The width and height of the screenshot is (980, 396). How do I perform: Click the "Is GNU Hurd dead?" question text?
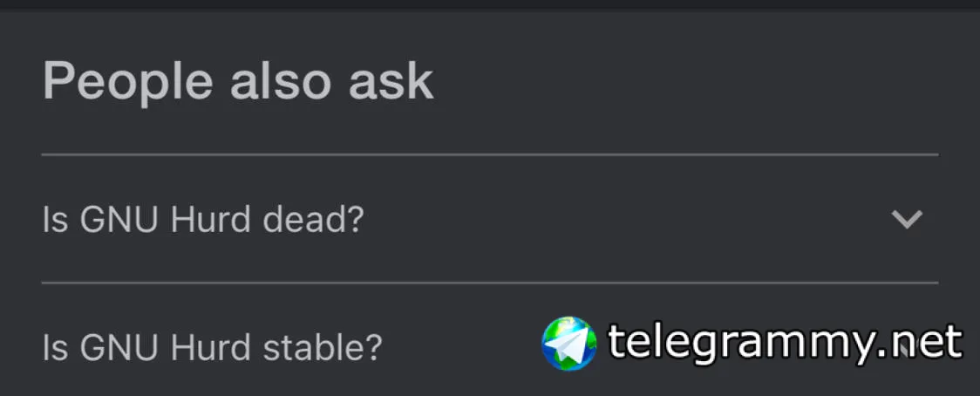pyautogui.click(x=202, y=220)
